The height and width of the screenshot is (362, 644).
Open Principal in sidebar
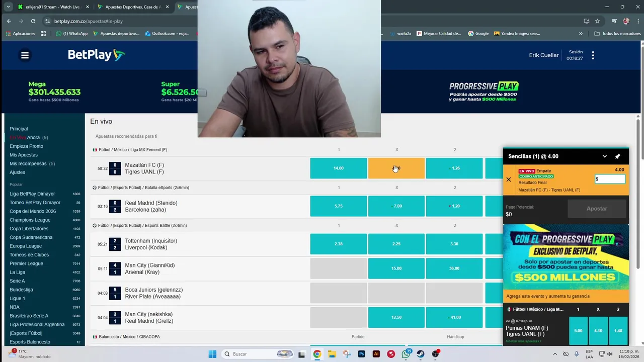point(19,129)
